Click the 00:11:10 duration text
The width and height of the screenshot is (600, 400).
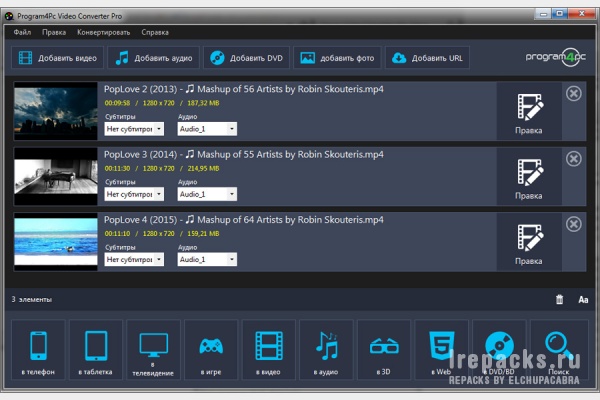click(117, 233)
